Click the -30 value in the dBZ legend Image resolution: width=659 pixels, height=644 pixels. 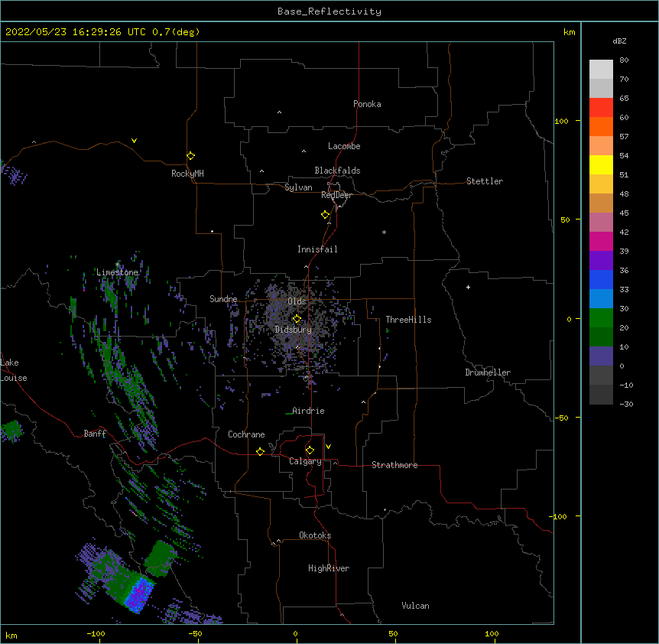click(x=626, y=404)
